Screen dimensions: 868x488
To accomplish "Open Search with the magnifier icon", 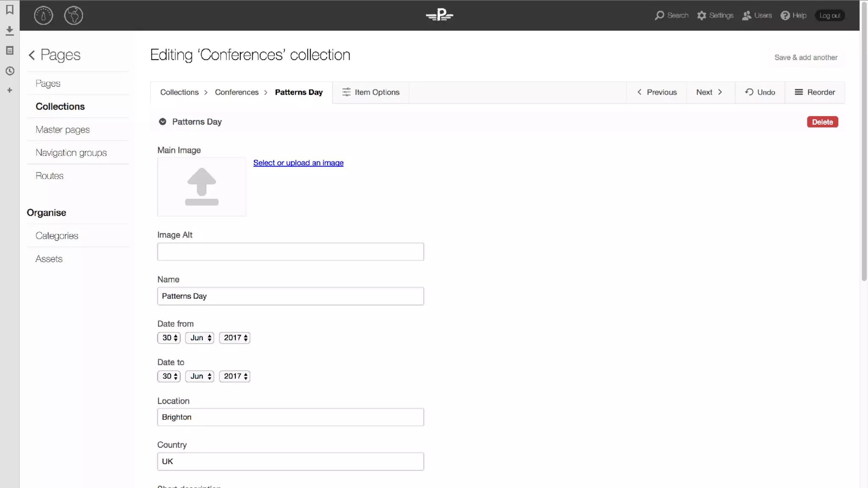I will point(659,16).
